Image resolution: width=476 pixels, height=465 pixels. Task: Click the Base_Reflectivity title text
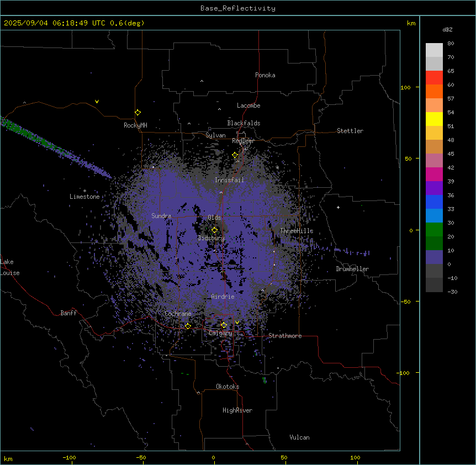pyautogui.click(x=238, y=8)
